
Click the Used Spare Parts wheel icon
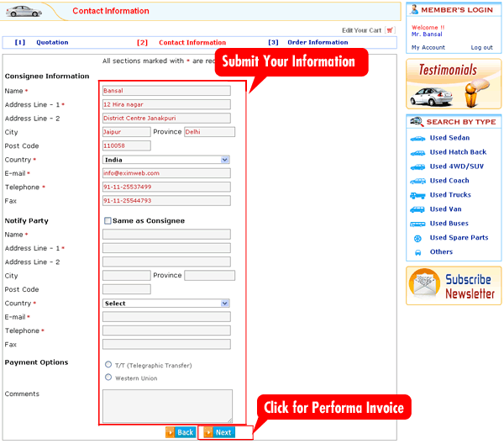(417, 238)
